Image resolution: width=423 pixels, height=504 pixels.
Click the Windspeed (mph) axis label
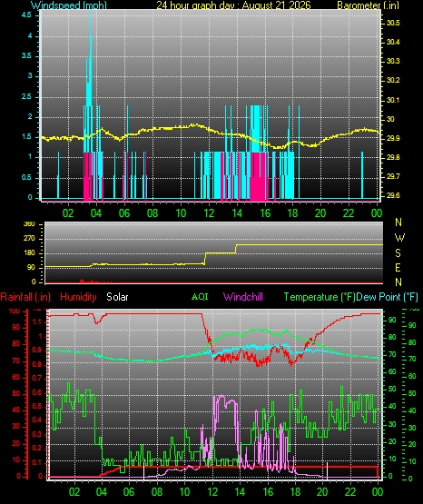(69, 5)
